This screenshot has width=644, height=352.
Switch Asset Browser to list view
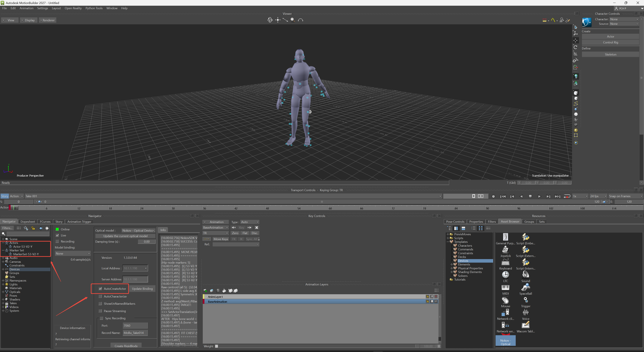pyautogui.click(x=473, y=228)
